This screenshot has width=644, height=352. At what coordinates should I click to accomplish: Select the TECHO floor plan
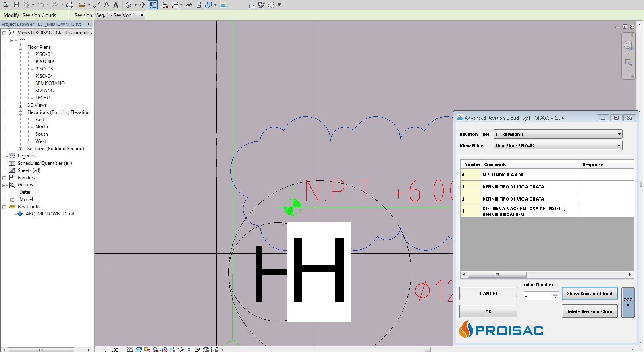coord(43,98)
